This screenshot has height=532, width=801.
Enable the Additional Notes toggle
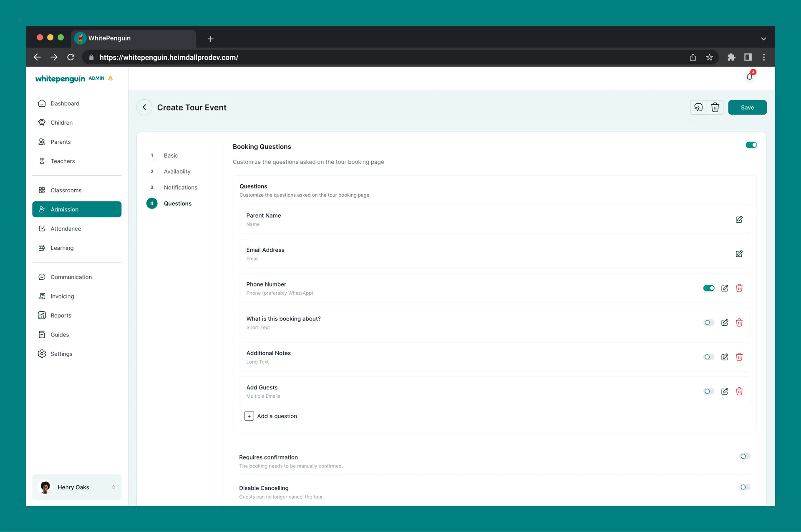(709, 357)
